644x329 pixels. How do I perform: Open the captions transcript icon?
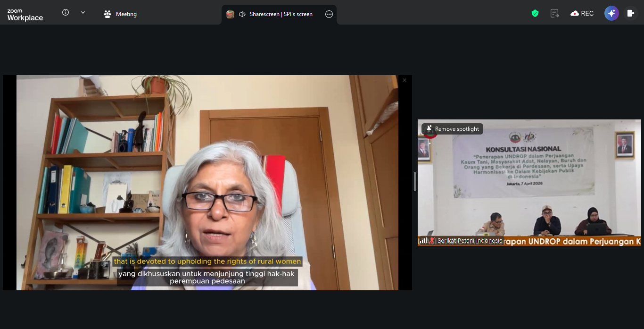pyautogui.click(x=554, y=14)
